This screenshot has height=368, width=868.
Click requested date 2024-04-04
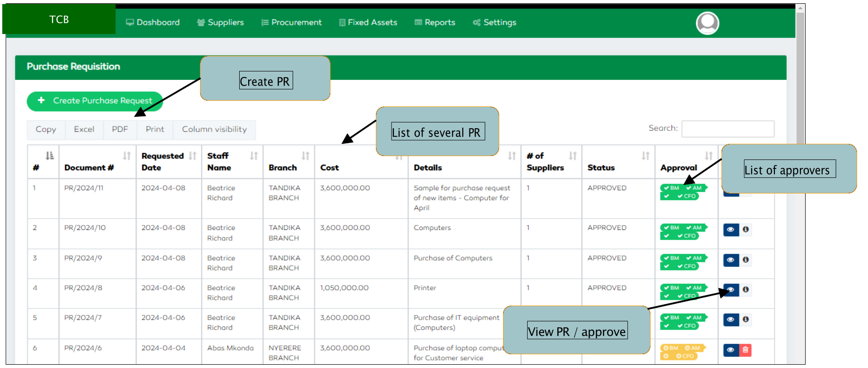tap(163, 348)
